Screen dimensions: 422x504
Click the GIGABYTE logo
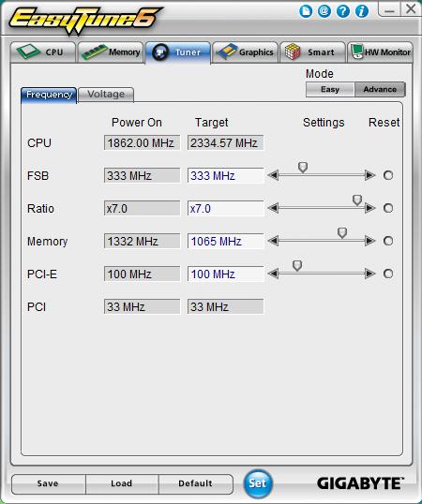(360, 483)
